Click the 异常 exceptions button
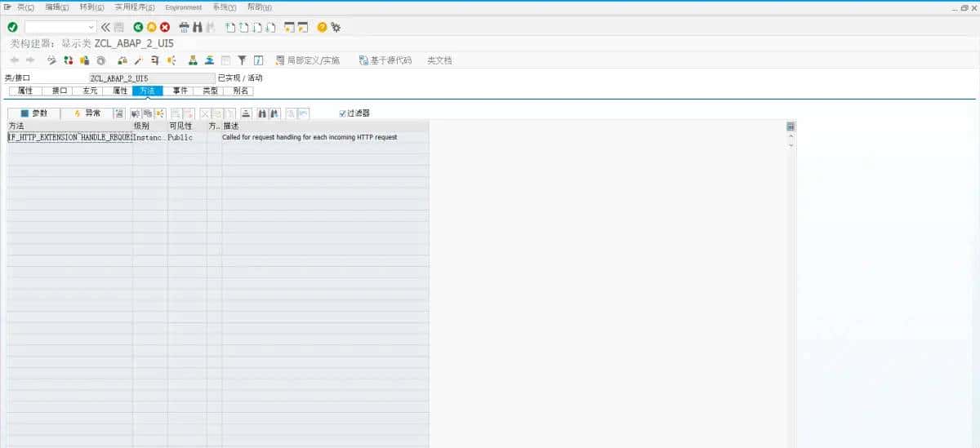Image resolution: width=980 pixels, height=448 pixels. coord(87,113)
